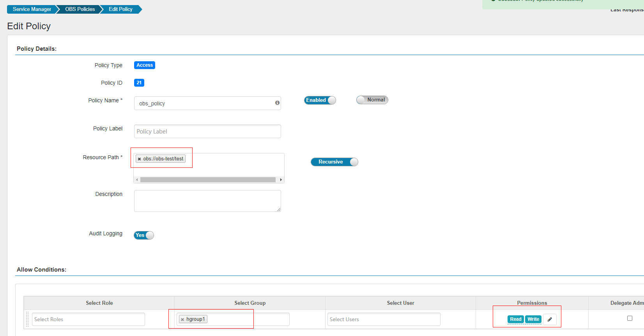
Task: Remove hgroup1 from Select Group
Action: (x=182, y=319)
